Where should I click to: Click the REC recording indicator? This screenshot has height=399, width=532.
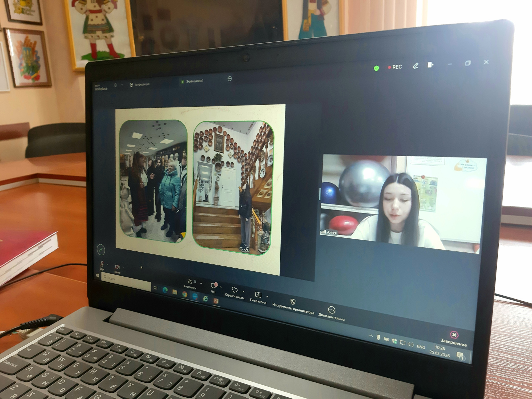pyautogui.click(x=395, y=67)
